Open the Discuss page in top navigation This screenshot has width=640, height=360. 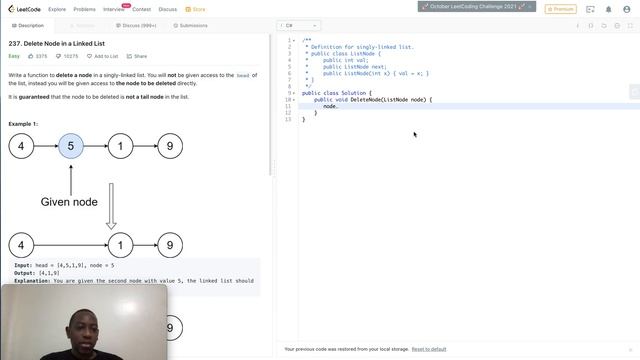pos(168,9)
